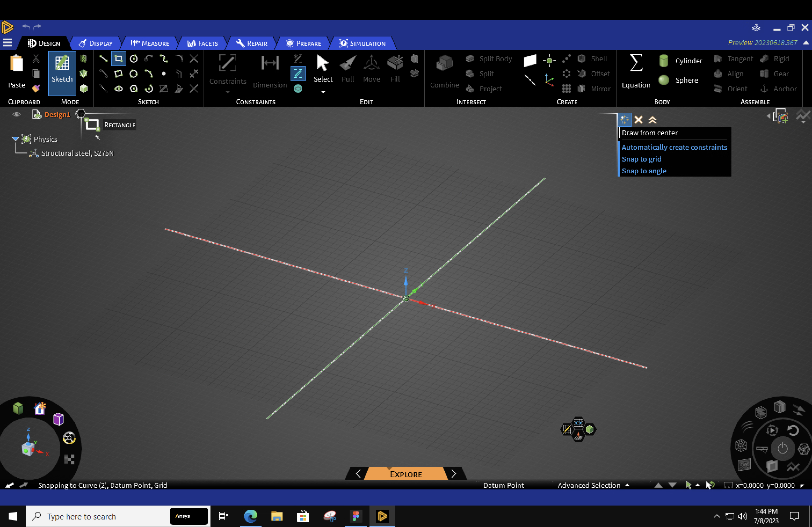
Task: Collapse the ribbon with top-right arrow
Action: [x=806, y=43]
